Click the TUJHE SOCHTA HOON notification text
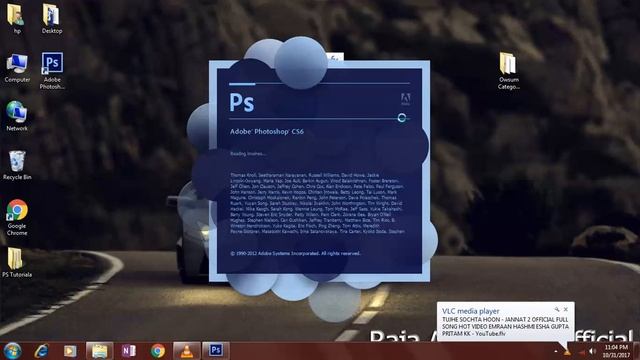The width and height of the screenshot is (640, 360). 505,327
